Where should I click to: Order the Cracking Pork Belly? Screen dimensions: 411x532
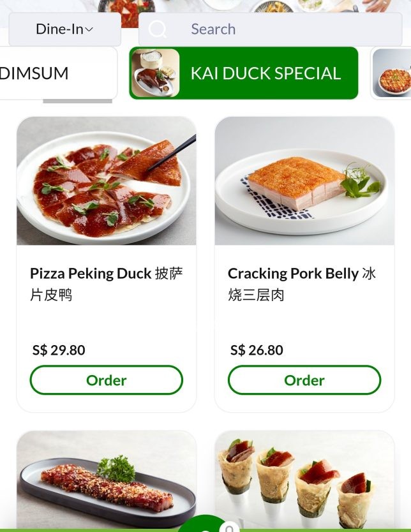tap(304, 380)
